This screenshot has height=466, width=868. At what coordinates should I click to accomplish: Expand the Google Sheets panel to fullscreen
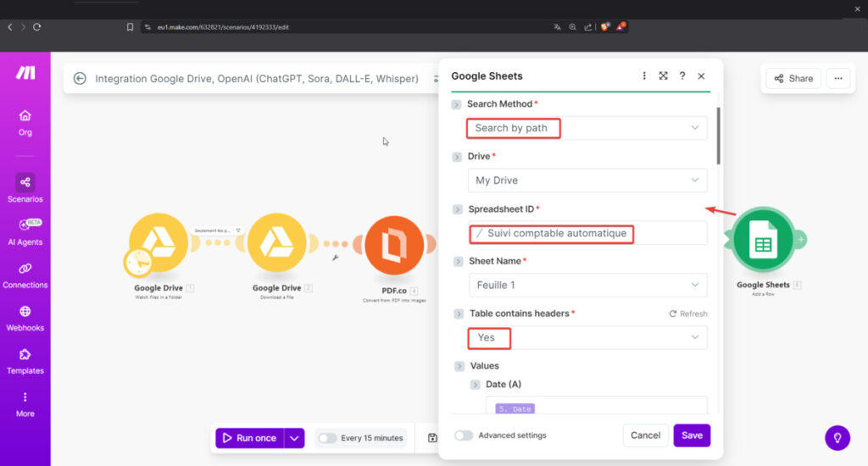click(x=663, y=76)
